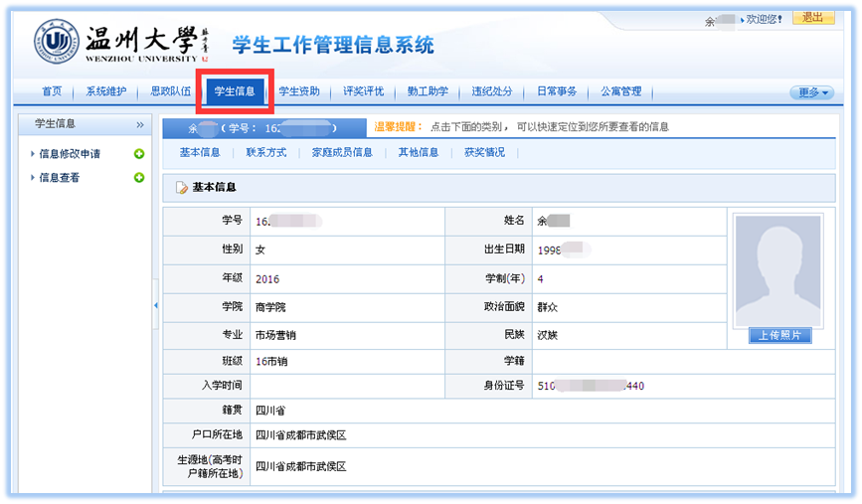Click the Wenzhou University logo emblem
Image resolution: width=862 pixels, height=504 pixels.
point(56,42)
